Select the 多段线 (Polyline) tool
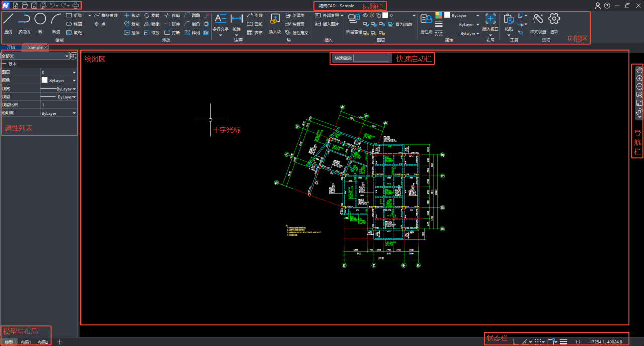This screenshot has height=346, width=644. tap(24, 23)
